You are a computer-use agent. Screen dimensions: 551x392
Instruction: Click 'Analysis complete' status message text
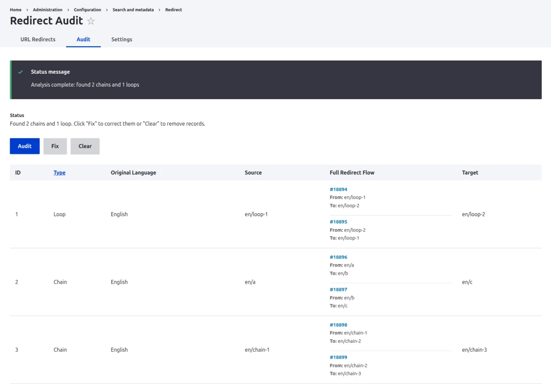click(85, 85)
